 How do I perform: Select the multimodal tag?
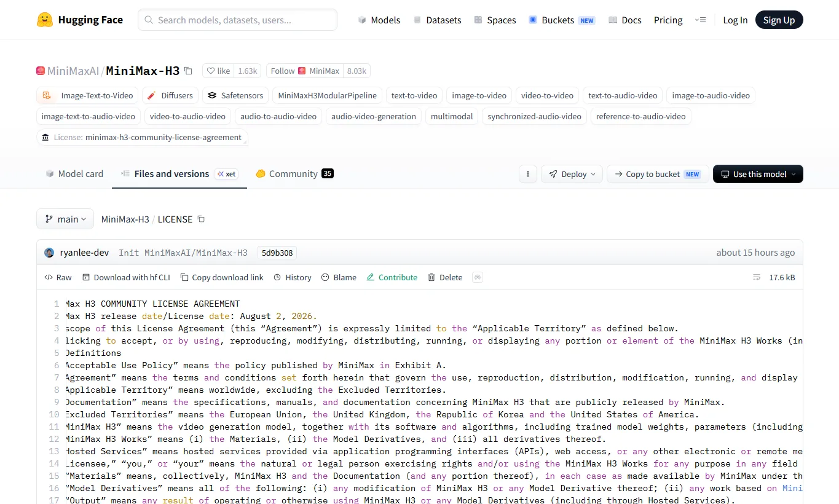click(452, 116)
